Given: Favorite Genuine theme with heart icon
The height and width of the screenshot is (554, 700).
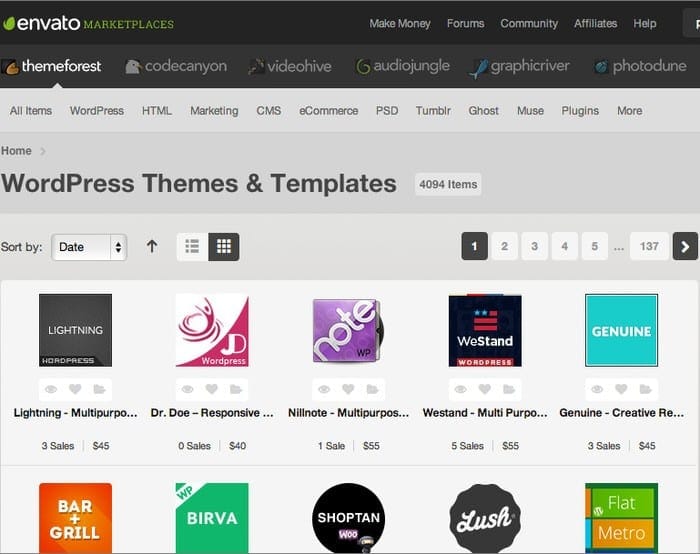Looking at the screenshot, I should [621, 389].
